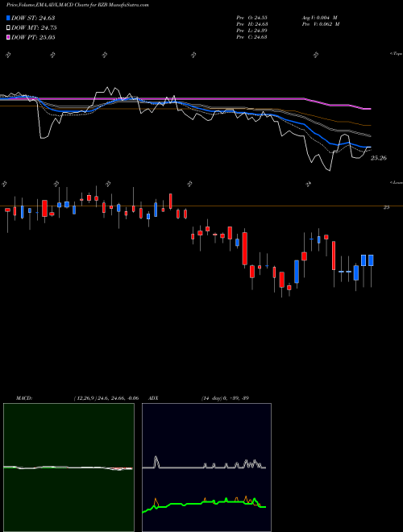Select the 'DOW MT: 24.75' legend label
Screen dimensions: 403x532
click(x=34, y=28)
